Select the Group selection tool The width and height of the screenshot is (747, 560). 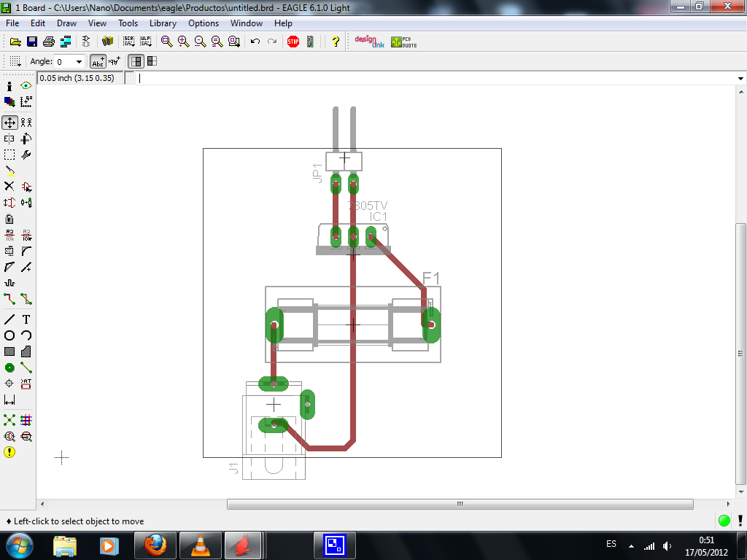(9, 155)
